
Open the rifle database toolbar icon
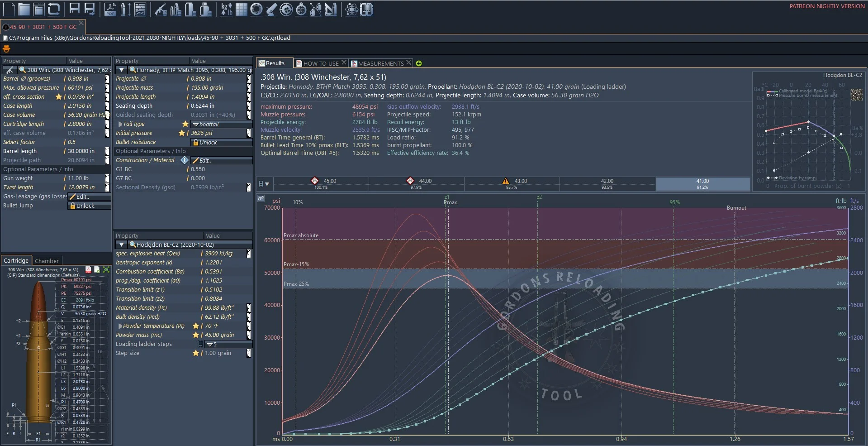161,9
